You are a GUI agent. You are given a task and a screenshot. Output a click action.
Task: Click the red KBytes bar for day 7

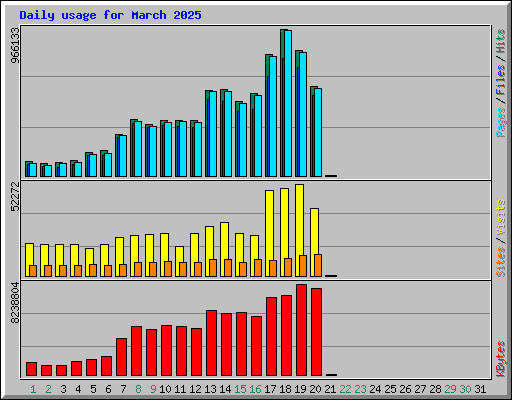[121, 357]
